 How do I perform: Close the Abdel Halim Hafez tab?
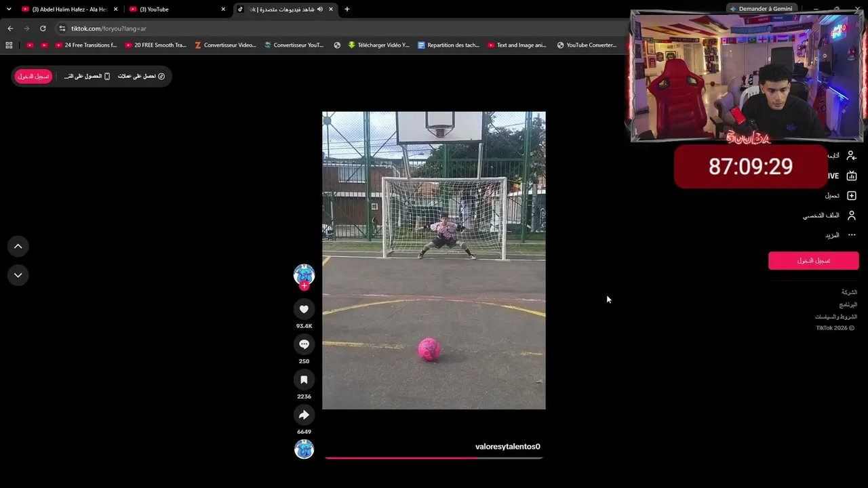116,9
